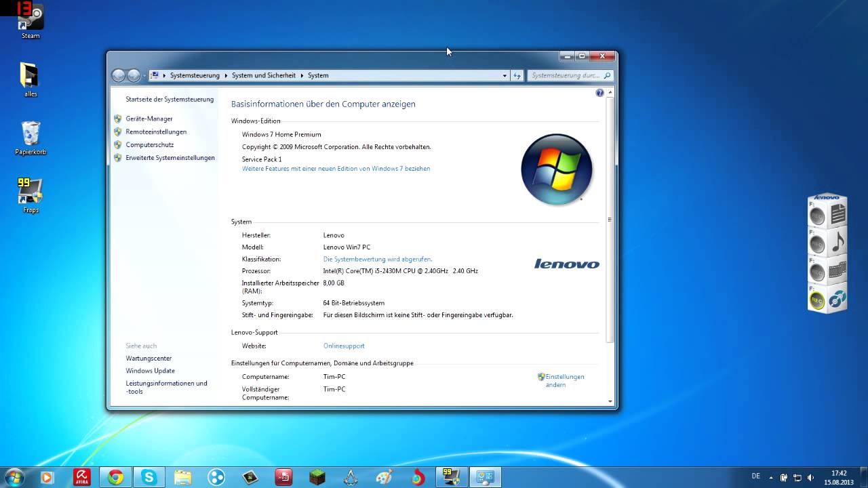The height and width of the screenshot is (488, 868).
Task: Refresh the address bar view
Action: coord(517,75)
